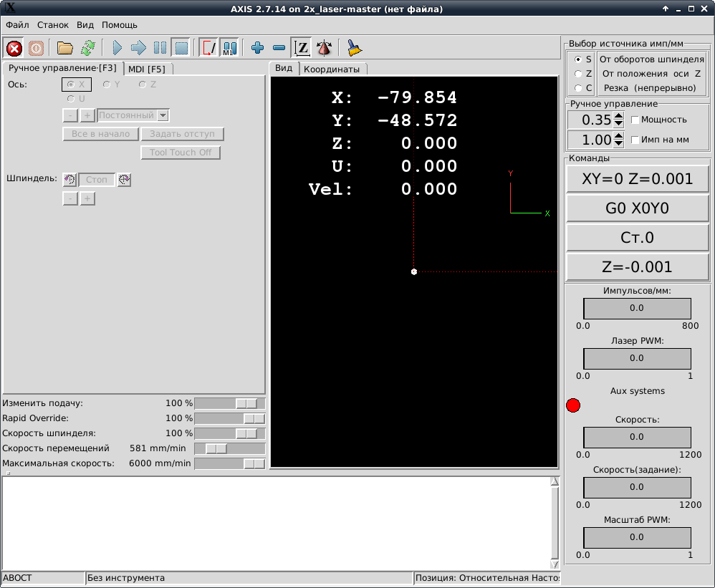Open a G-code file with folder icon
The image size is (715, 588).
(65, 48)
